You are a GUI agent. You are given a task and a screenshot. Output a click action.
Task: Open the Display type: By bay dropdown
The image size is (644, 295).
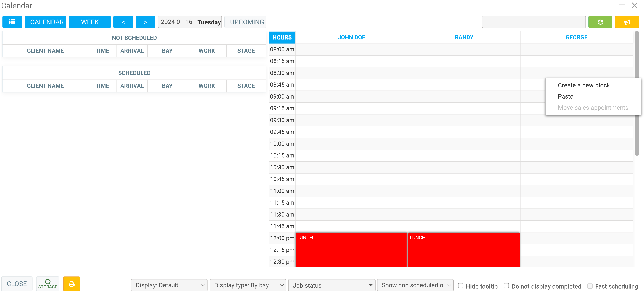(x=248, y=285)
